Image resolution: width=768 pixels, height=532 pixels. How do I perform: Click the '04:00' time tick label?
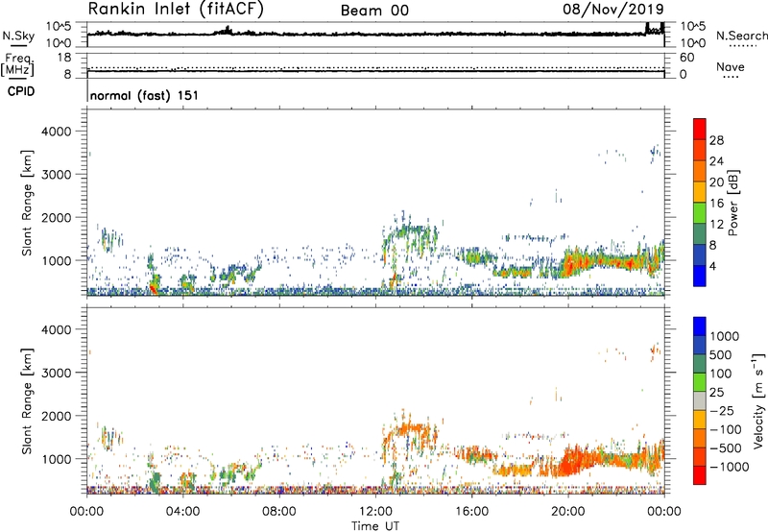point(182,512)
